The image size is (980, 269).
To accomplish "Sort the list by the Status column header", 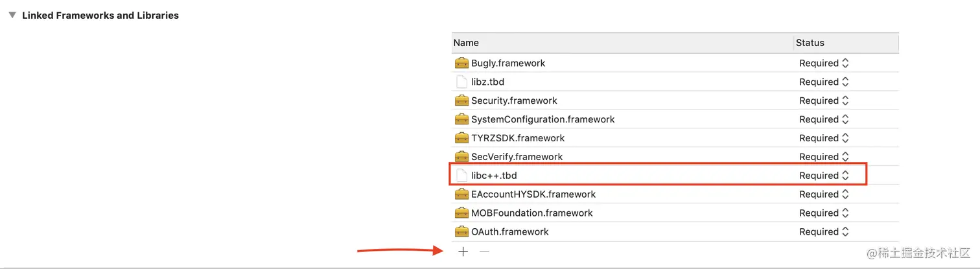I will point(810,43).
